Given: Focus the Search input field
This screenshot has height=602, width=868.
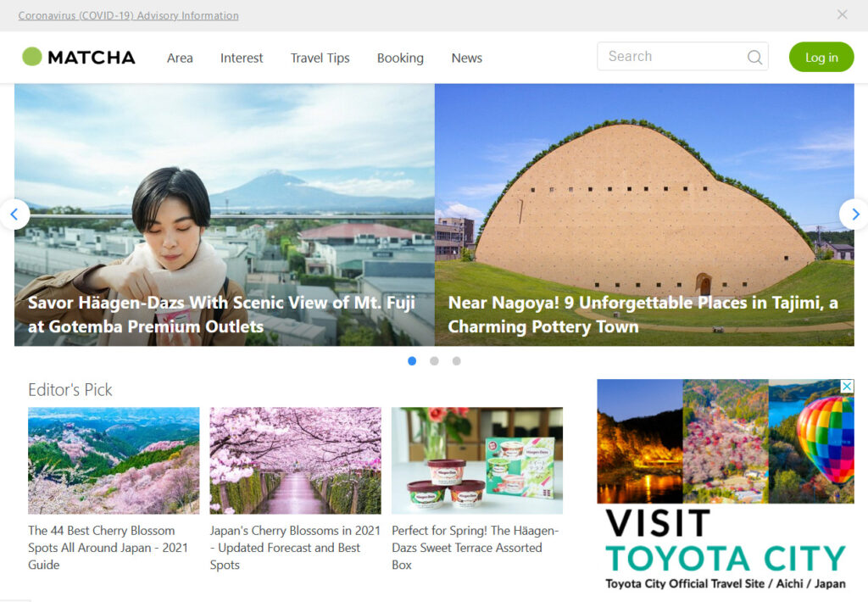Looking at the screenshot, I should pos(682,57).
